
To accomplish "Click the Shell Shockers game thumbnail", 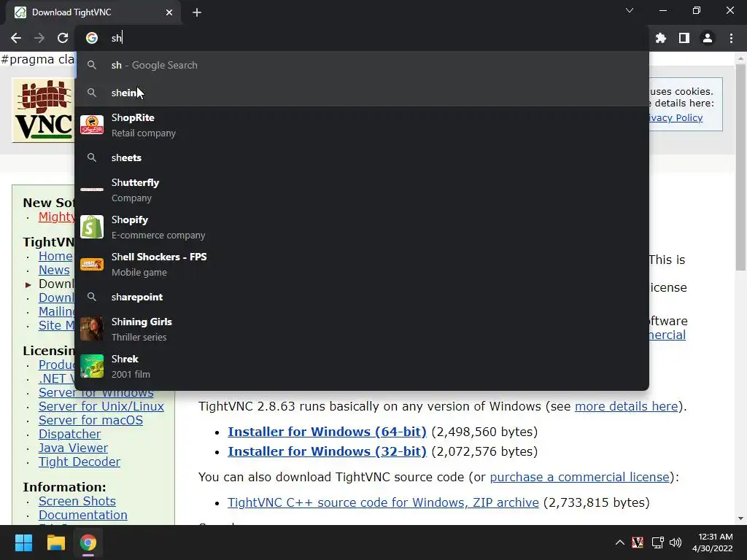I will pos(92,264).
